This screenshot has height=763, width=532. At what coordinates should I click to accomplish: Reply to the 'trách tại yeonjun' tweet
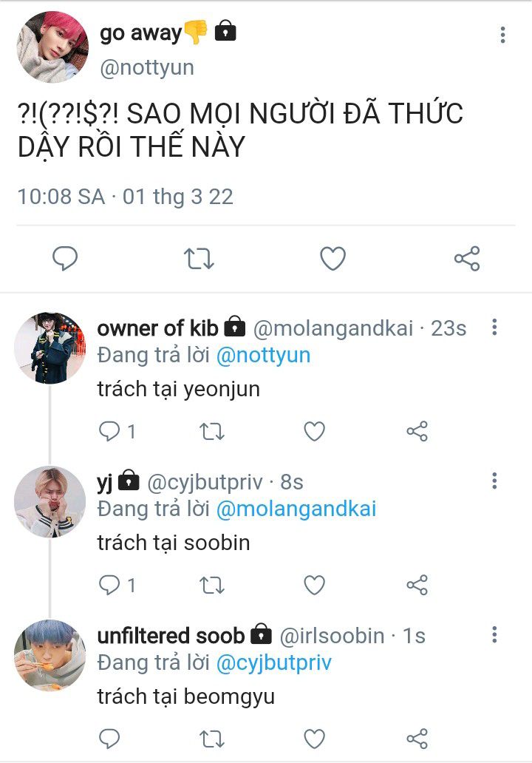coord(109,431)
